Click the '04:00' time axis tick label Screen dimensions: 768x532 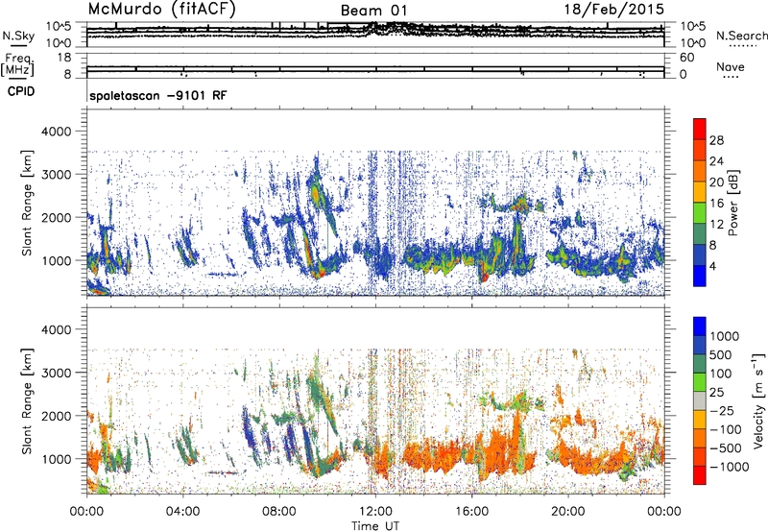click(x=183, y=512)
